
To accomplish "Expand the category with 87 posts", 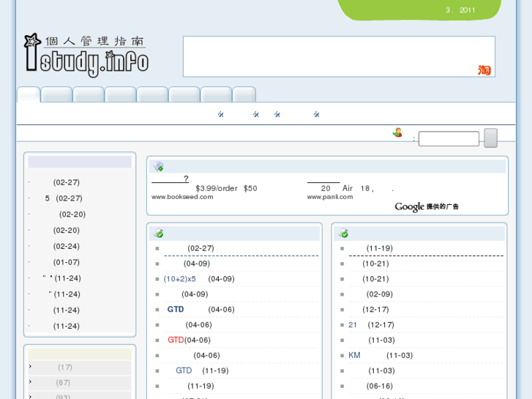I will pyautogui.click(x=63, y=383).
